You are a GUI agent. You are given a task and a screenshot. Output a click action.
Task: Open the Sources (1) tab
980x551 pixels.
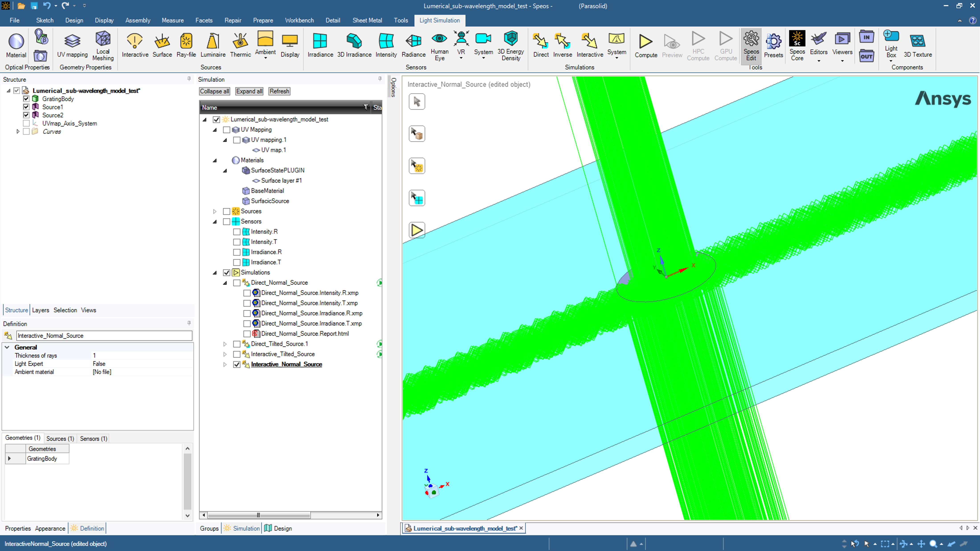click(60, 438)
